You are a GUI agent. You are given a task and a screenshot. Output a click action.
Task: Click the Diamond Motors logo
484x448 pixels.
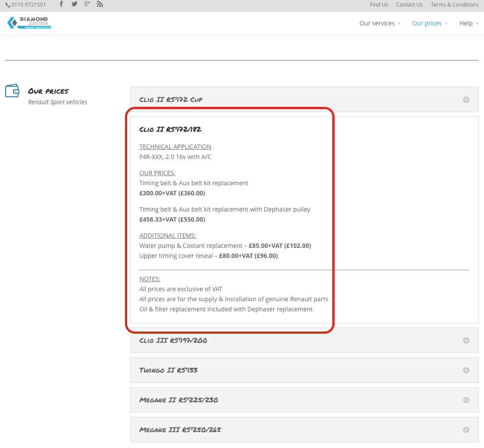click(x=29, y=22)
